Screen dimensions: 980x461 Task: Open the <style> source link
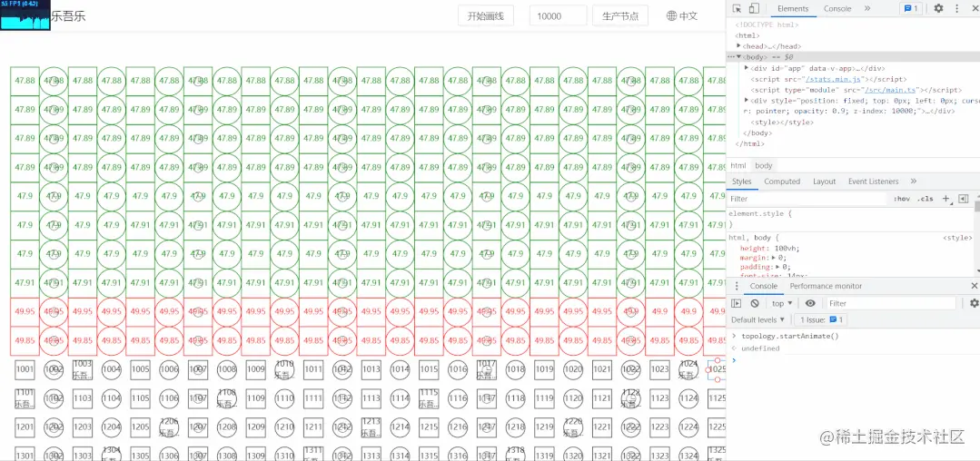coord(957,238)
